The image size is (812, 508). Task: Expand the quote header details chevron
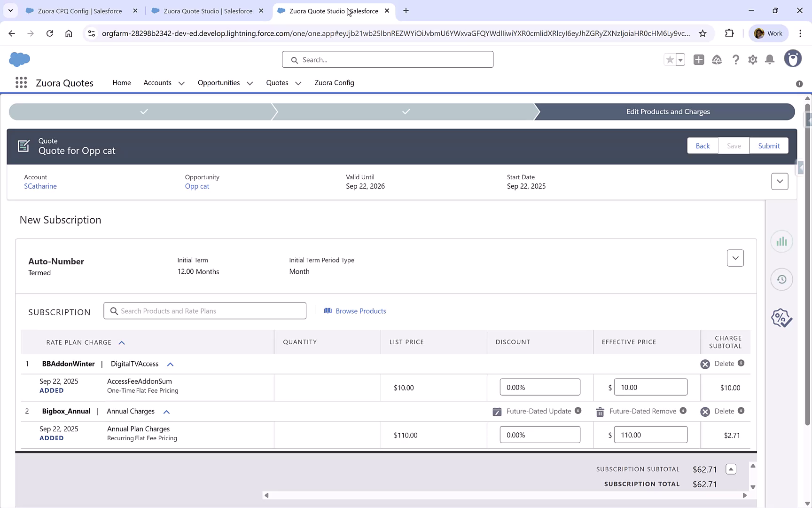780,181
